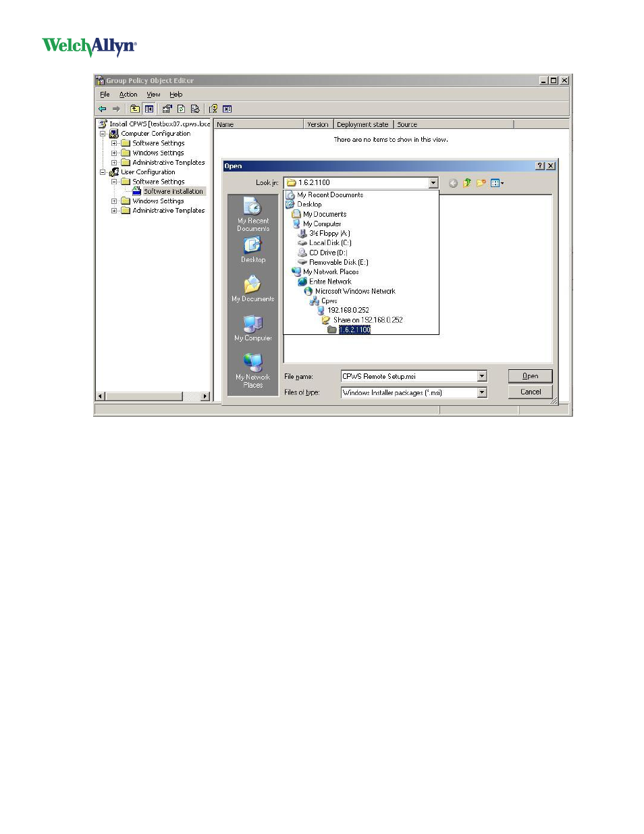Expand Windows Settings under User Configuration
Image resolution: width=644 pixels, height=834 pixels.
(114, 201)
